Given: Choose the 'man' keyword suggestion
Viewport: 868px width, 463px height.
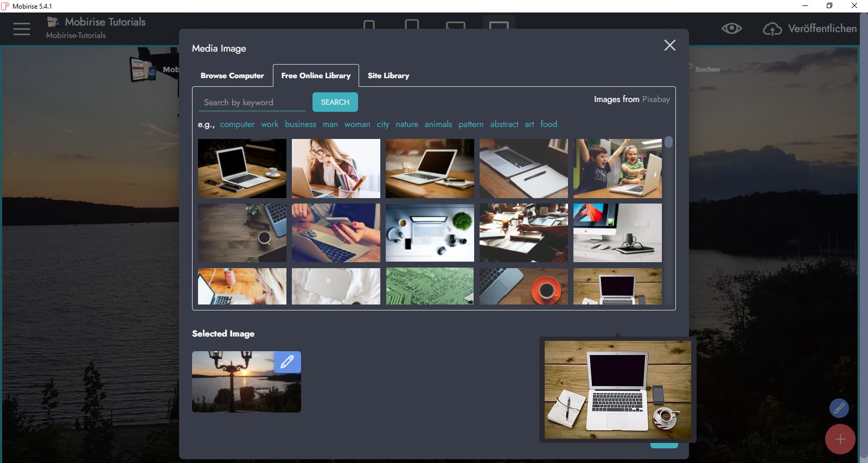Looking at the screenshot, I should click(x=330, y=124).
